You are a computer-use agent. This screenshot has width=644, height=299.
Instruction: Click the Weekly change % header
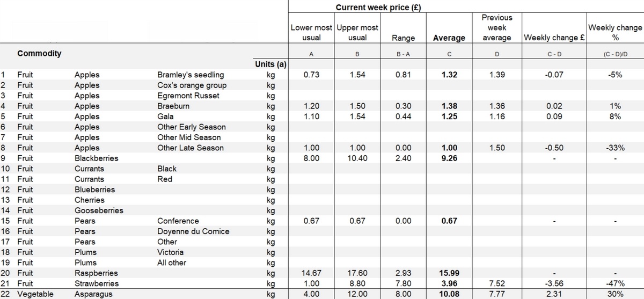tap(615, 32)
